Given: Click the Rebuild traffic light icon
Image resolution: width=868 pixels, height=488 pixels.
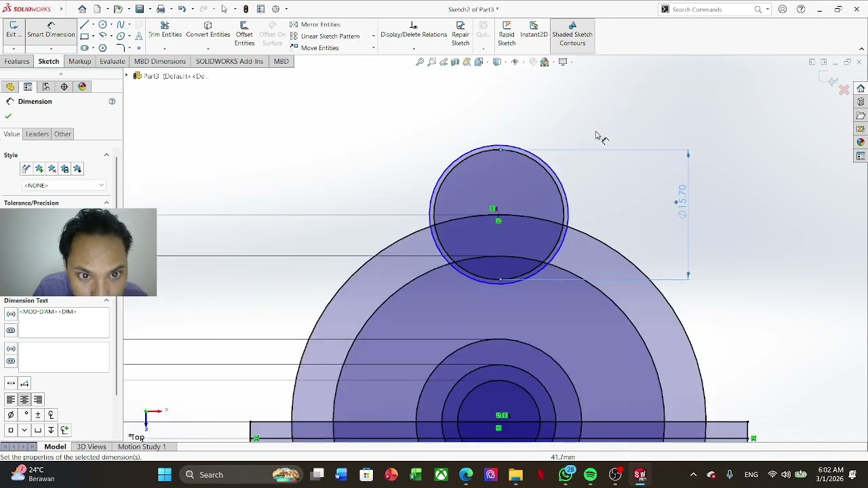Looking at the screenshot, I should pos(245,9).
